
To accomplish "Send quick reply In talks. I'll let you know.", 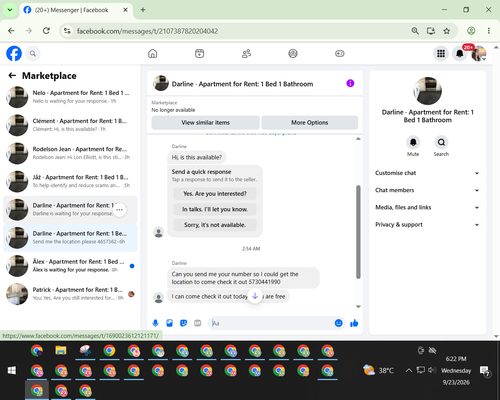I will pos(215,209).
